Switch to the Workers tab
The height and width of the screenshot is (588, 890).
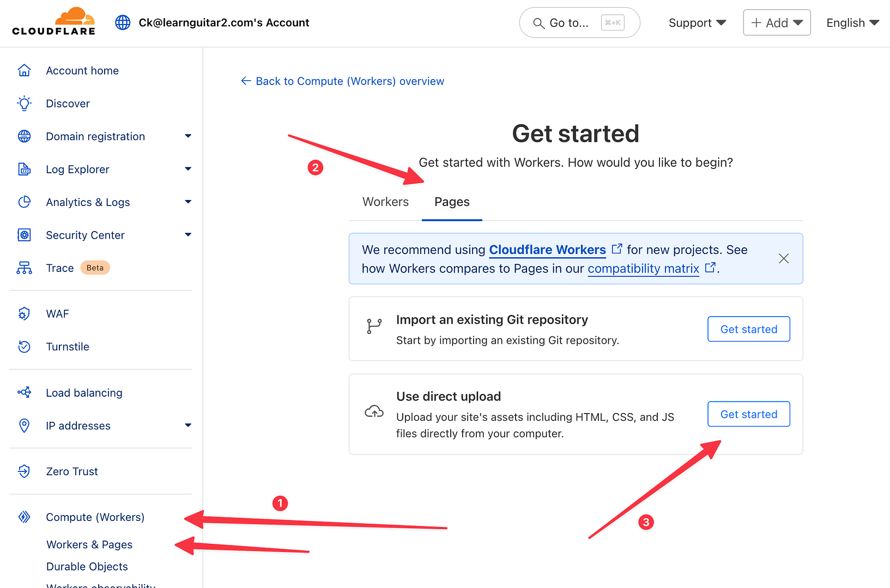pyautogui.click(x=385, y=202)
